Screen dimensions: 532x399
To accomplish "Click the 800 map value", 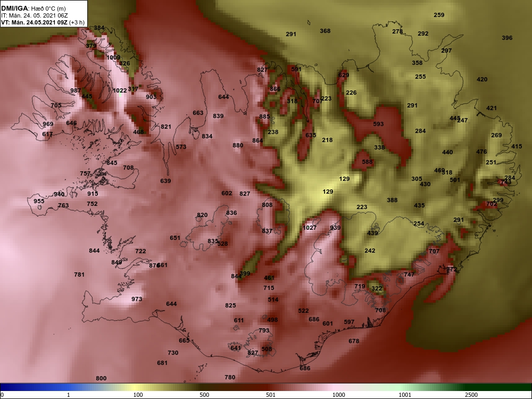I will (101, 378).
